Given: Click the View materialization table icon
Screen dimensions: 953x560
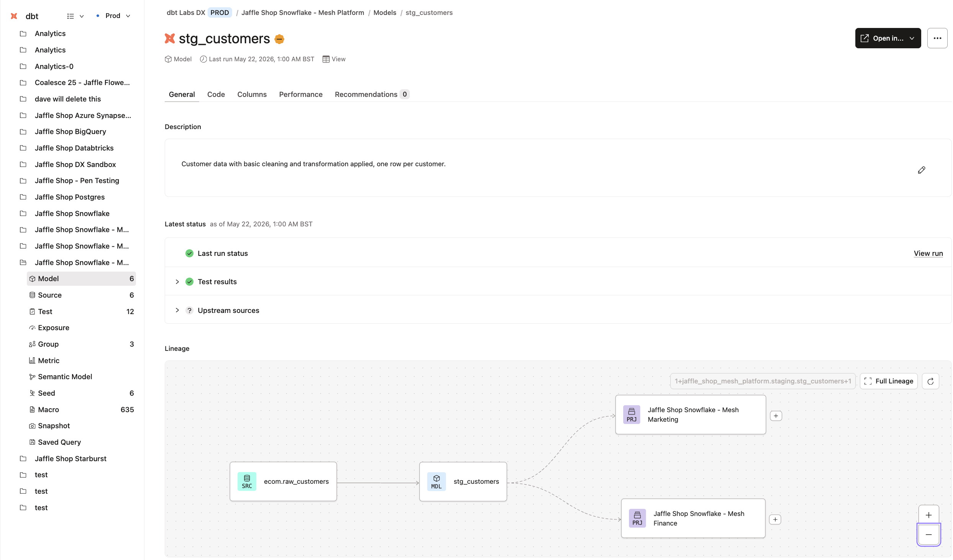Looking at the screenshot, I should (326, 59).
